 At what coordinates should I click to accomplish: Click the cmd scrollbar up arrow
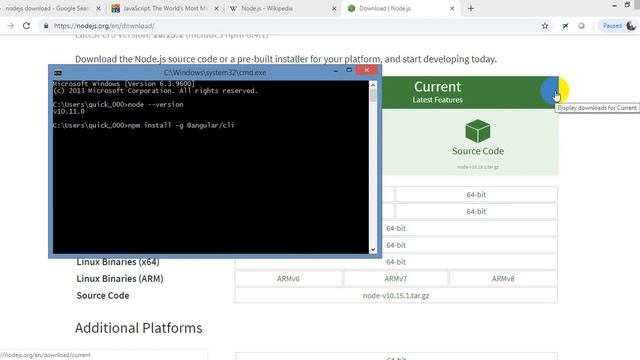point(373,84)
